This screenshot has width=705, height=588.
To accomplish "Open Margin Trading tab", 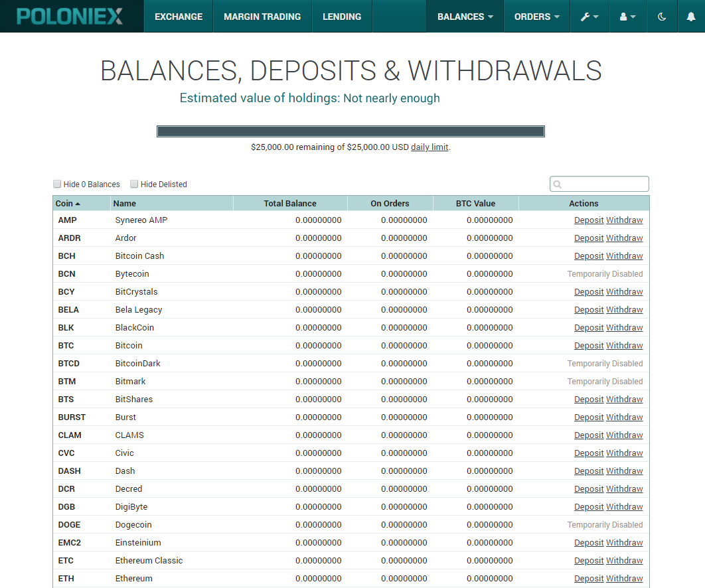I will click(x=262, y=17).
